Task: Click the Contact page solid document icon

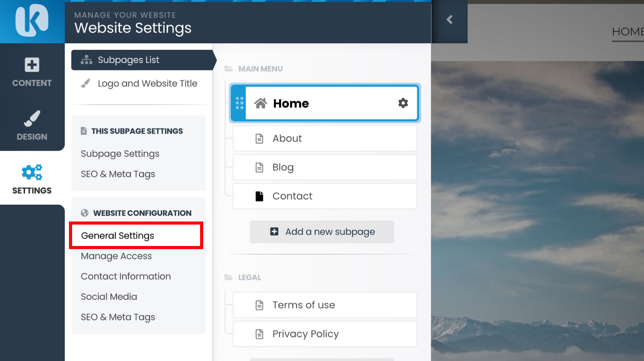Action: point(260,196)
